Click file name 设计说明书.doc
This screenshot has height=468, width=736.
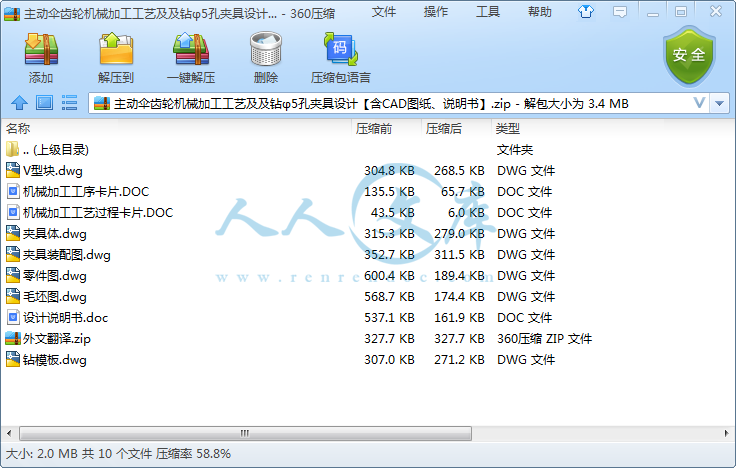tap(65, 318)
